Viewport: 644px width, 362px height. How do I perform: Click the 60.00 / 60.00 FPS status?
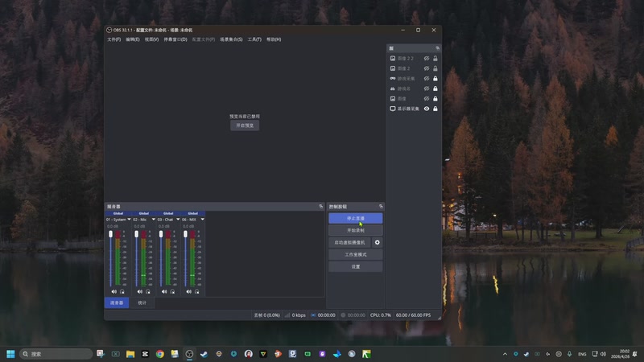point(413,315)
